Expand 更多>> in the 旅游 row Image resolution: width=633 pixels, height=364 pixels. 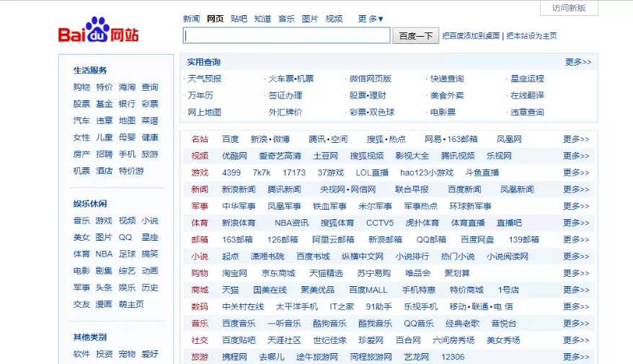(576, 357)
